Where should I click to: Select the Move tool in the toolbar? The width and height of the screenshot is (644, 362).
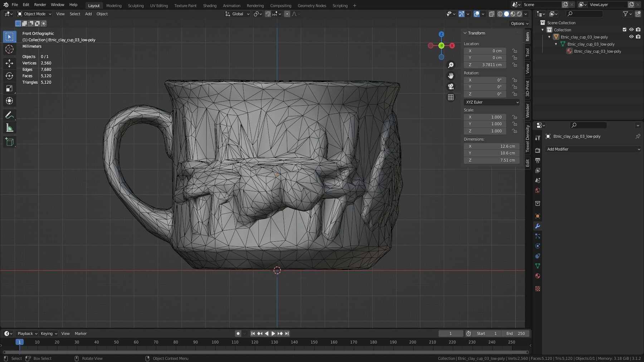click(x=9, y=63)
